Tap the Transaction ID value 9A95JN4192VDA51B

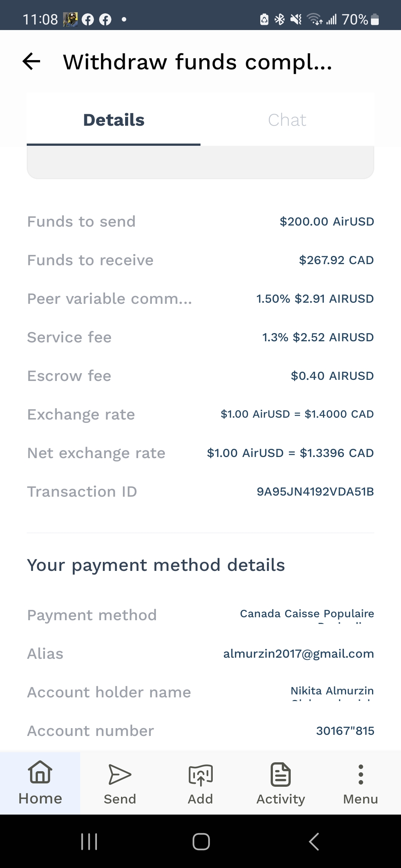click(315, 491)
